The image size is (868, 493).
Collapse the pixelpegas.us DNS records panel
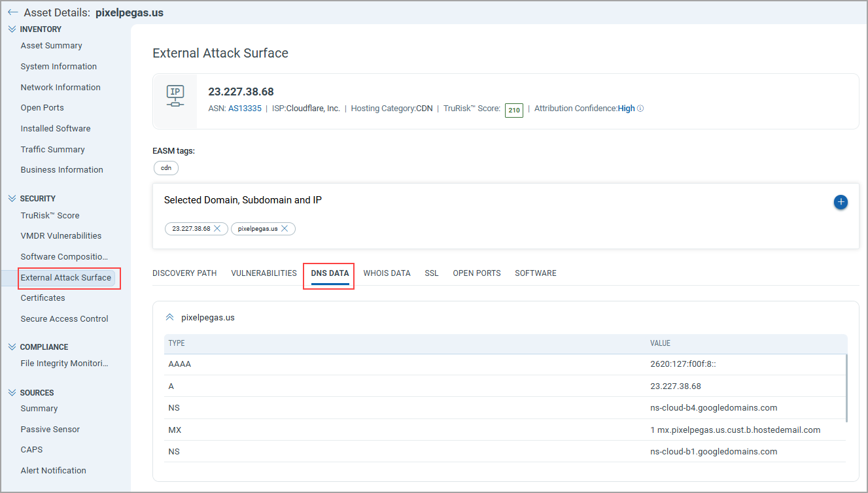pyautogui.click(x=170, y=316)
